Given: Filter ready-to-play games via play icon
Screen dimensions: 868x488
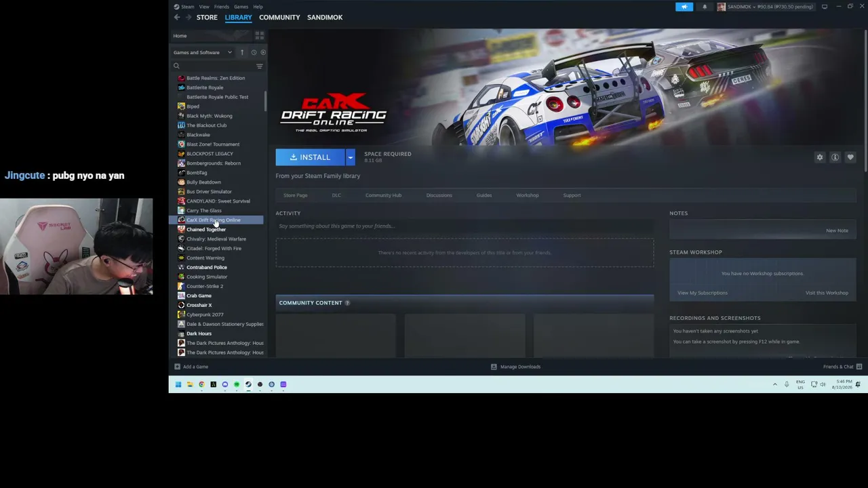Looking at the screenshot, I should [x=263, y=52].
